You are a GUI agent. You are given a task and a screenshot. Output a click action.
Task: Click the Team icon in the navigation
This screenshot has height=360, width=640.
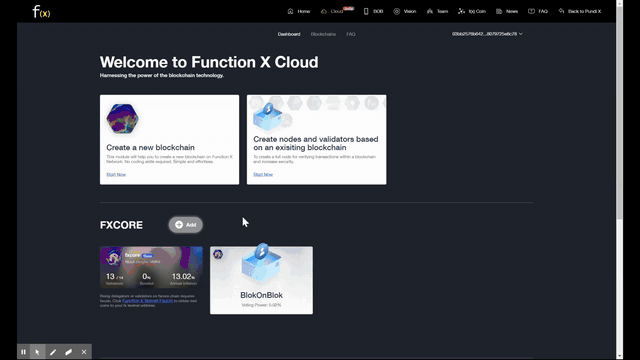pyautogui.click(x=430, y=11)
